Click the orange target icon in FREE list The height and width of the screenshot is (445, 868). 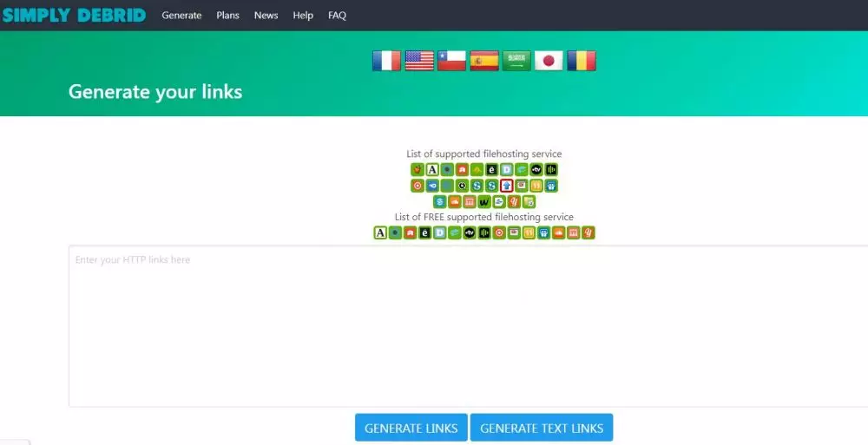[x=499, y=232]
